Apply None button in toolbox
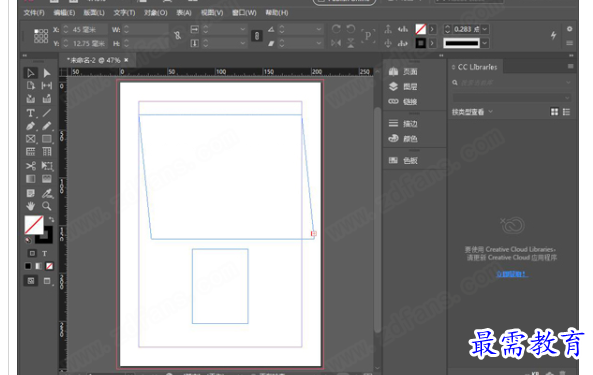This screenshot has width=593, height=375. (x=49, y=266)
